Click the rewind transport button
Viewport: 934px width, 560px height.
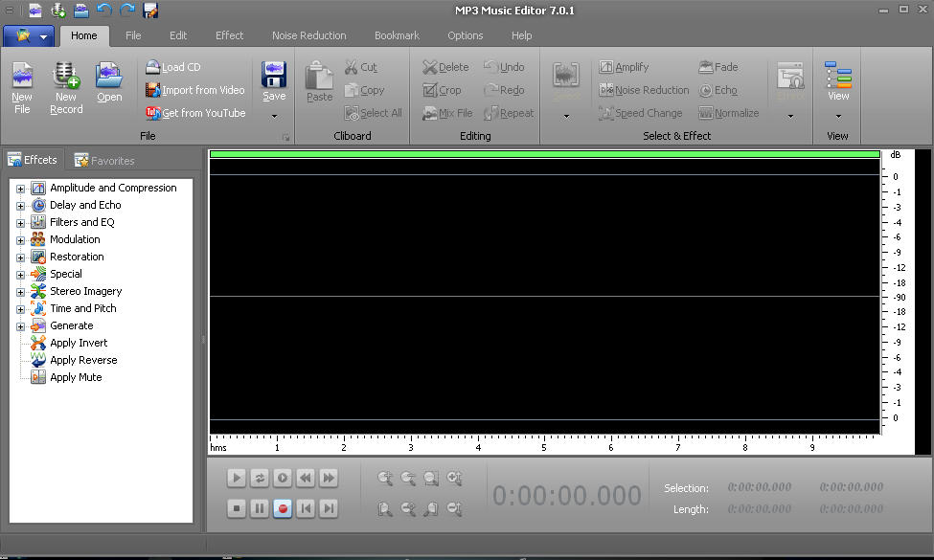click(306, 478)
